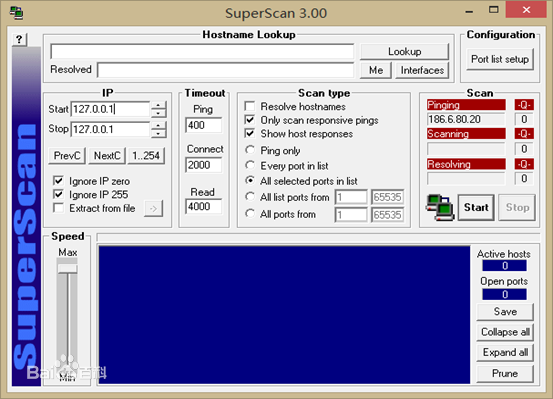Start the scan
Viewport: 553px width, 399px height.
click(476, 207)
